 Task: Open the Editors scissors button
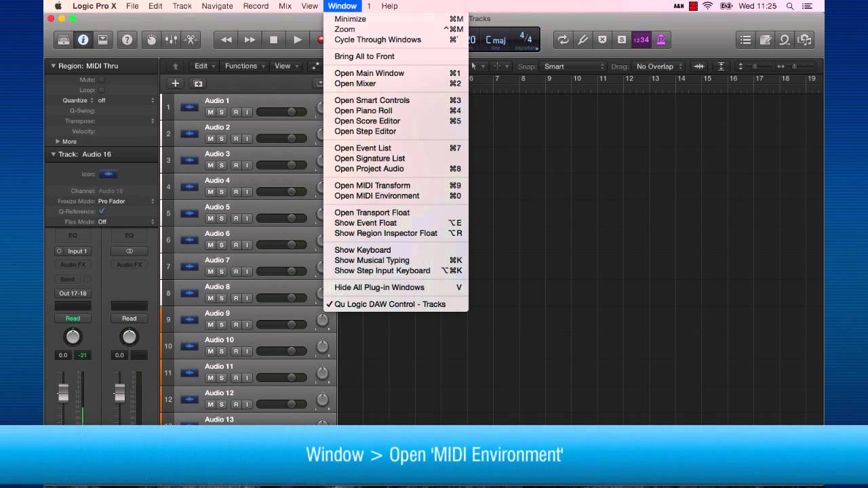(191, 40)
